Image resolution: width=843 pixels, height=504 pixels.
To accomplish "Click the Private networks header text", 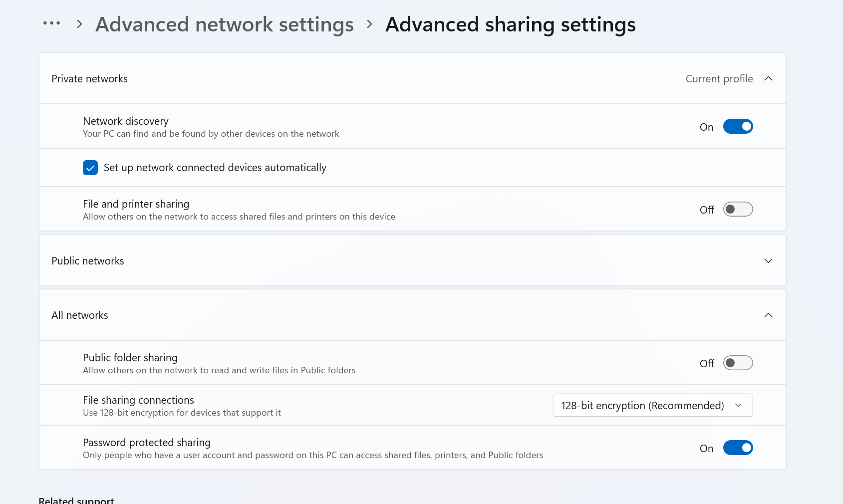I will point(89,79).
